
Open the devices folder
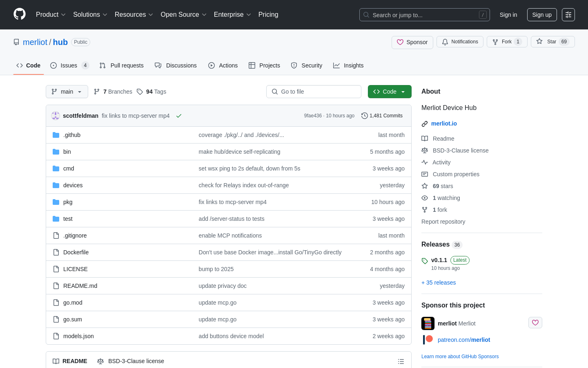point(73,185)
